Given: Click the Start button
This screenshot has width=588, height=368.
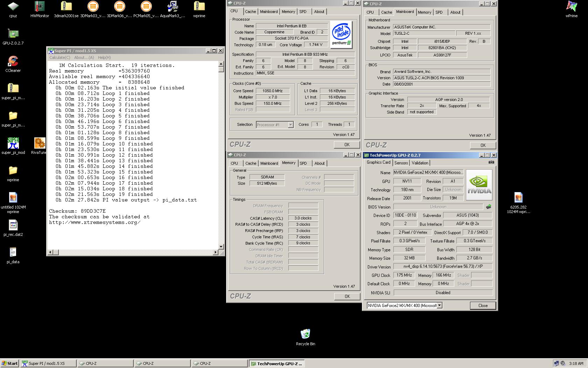Looking at the screenshot, I should point(10,363).
